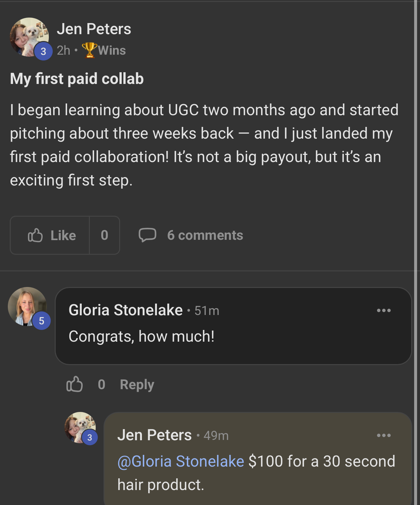The image size is (420, 505).
Task: Click the speech bubble comments icon
Action: click(147, 235)
